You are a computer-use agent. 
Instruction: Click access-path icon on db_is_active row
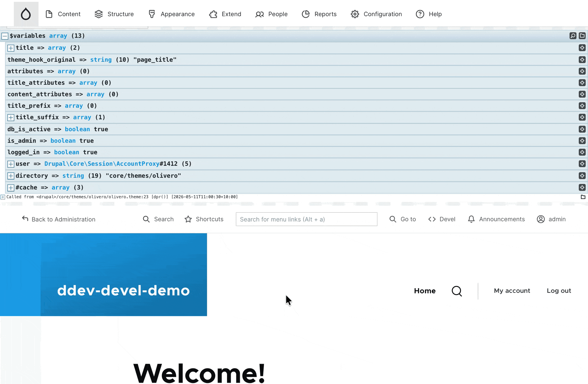coord(582,129)
